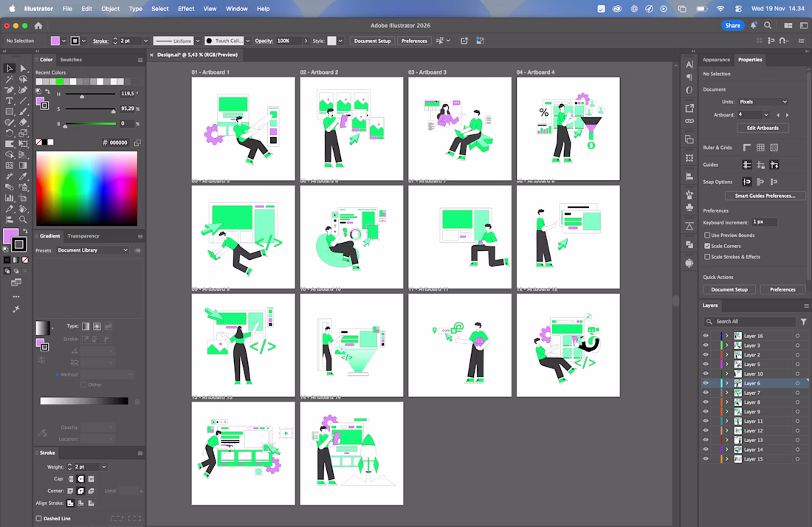Image resolution: width=812 pixels, height=527 pixels.
Task: Click the Home icon
Action: [38, 25]
